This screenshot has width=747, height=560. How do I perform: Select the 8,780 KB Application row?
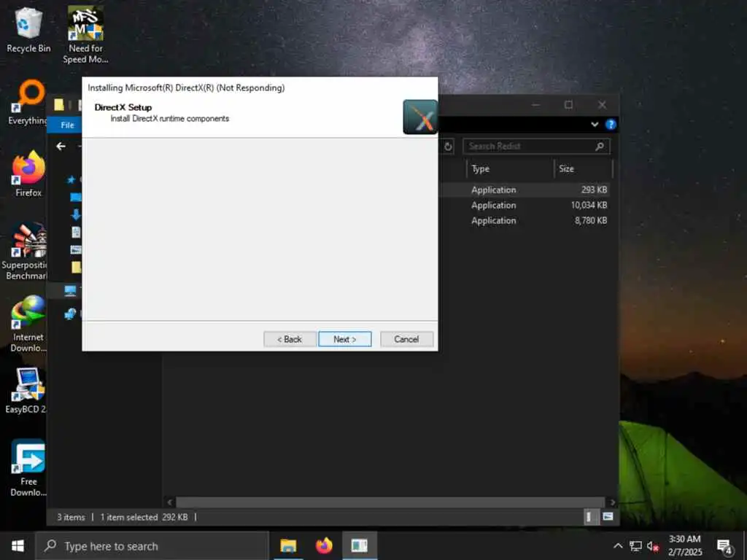524,220
